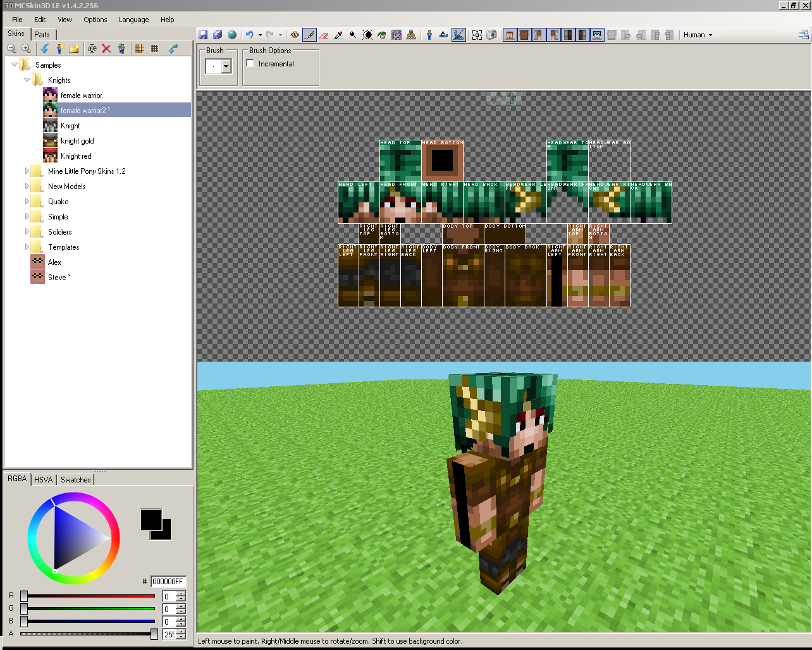The height and width of the screenshot is (650, 812).
Task: Create a new folder in the skin library
Action: [x=74, y=49]
